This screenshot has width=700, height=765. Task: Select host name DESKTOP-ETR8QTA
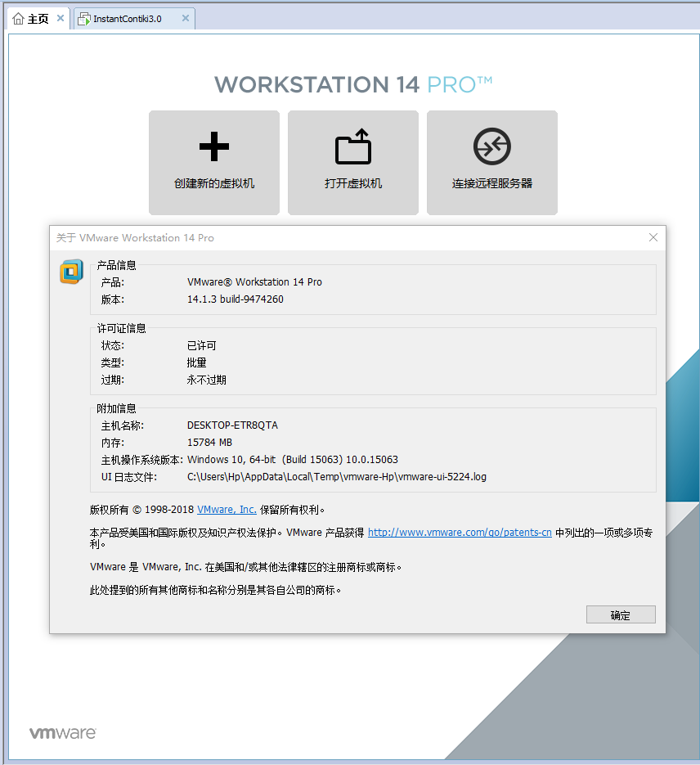[232, 425]
